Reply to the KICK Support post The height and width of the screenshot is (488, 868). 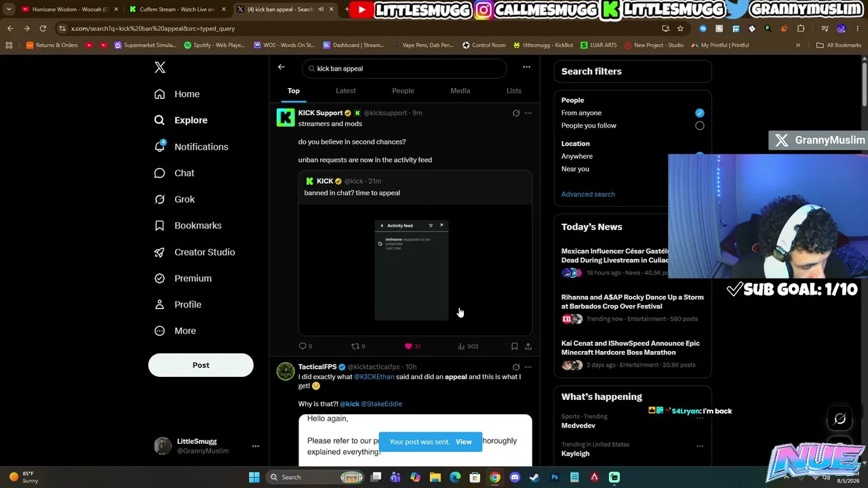click(305, 346)
